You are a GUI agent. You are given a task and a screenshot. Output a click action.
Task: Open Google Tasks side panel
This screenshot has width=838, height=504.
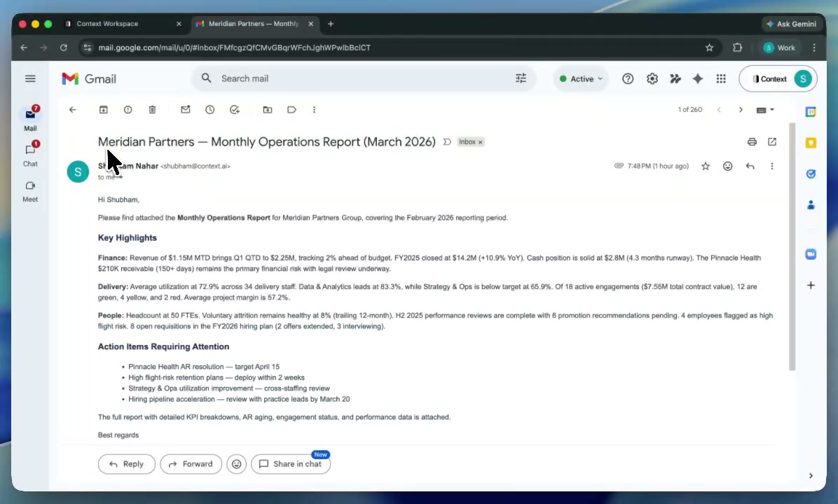coord(811,174)
